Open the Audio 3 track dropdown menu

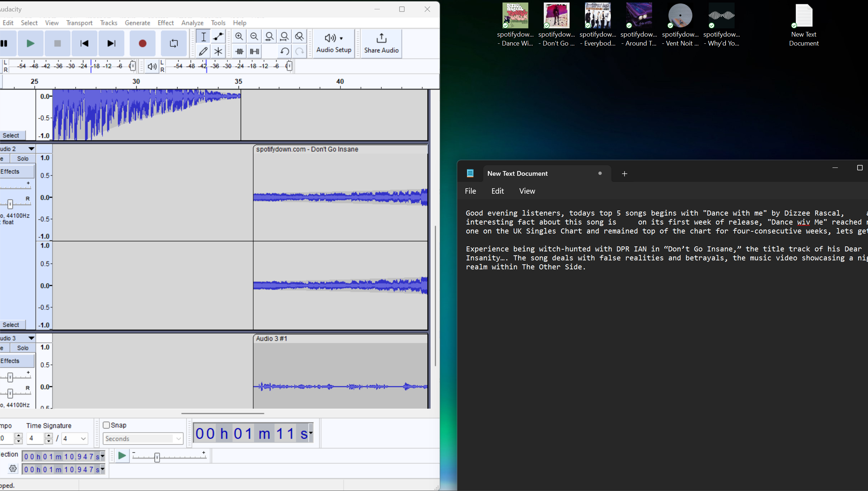click(31, 338)
